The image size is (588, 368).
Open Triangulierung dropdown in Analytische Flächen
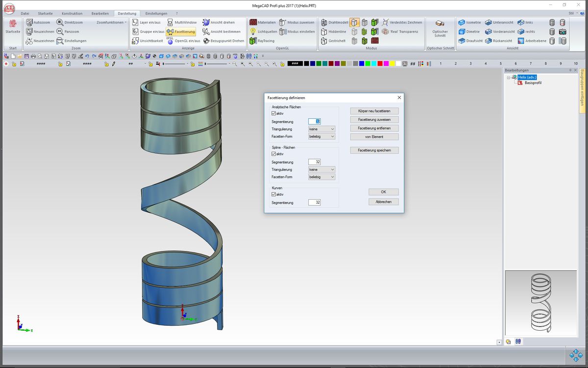click(321, 129)
